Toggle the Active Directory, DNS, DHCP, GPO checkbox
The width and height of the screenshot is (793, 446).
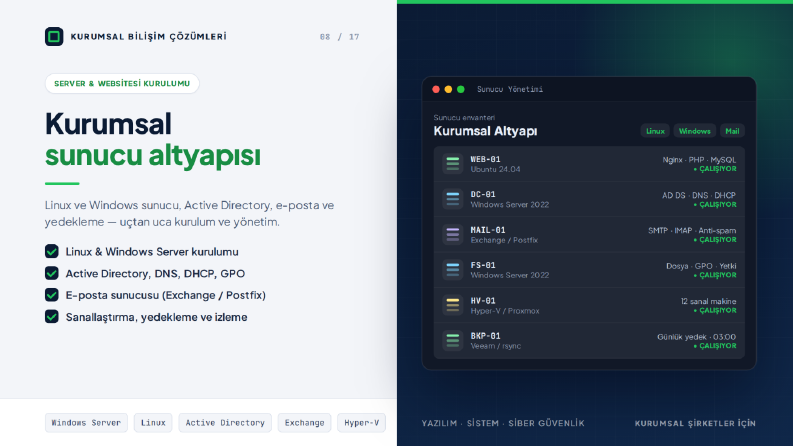(x=52, y=273)
